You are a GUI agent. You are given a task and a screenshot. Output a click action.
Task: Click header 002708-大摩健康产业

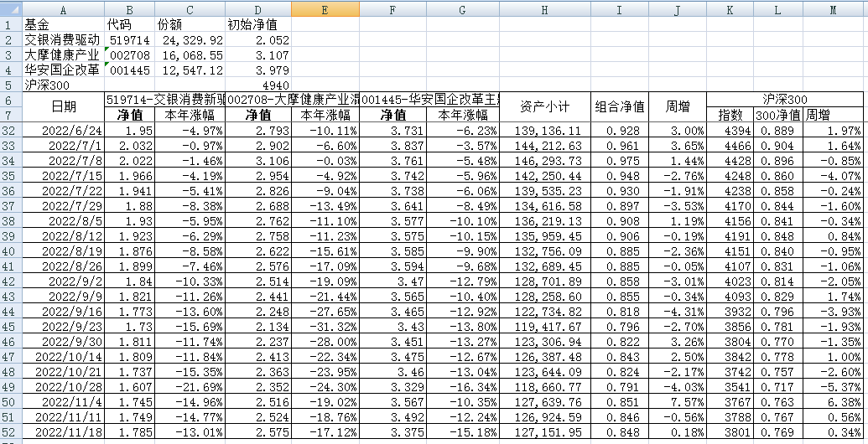293,100
